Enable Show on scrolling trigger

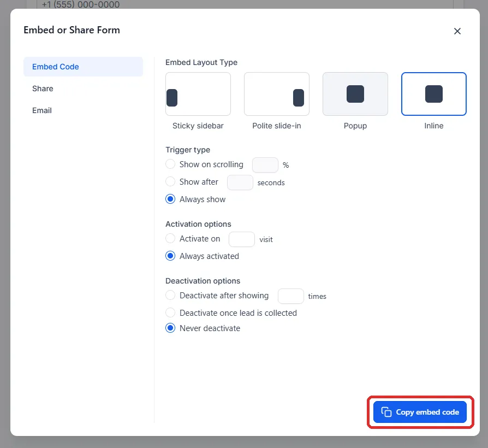170,164
